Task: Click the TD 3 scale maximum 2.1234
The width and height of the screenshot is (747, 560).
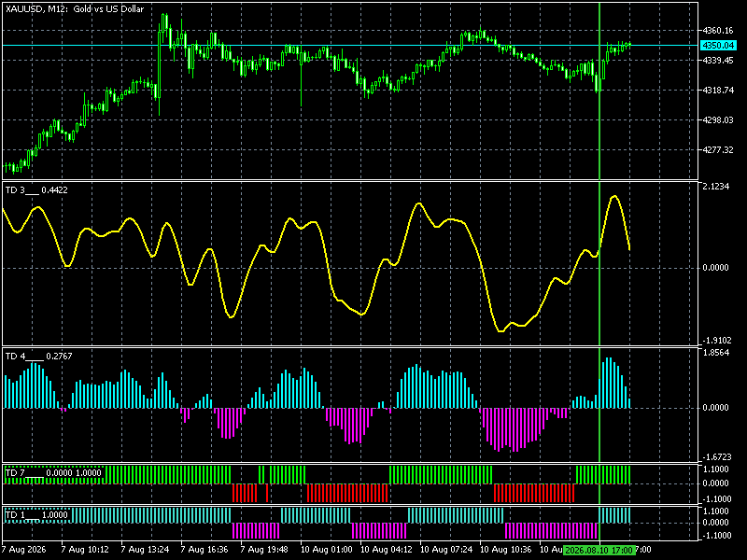Action: [x=716, y=187]
